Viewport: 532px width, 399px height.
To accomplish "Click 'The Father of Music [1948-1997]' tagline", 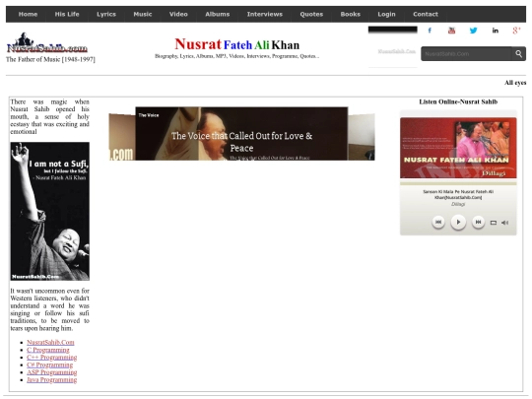I will coord(50,59).
